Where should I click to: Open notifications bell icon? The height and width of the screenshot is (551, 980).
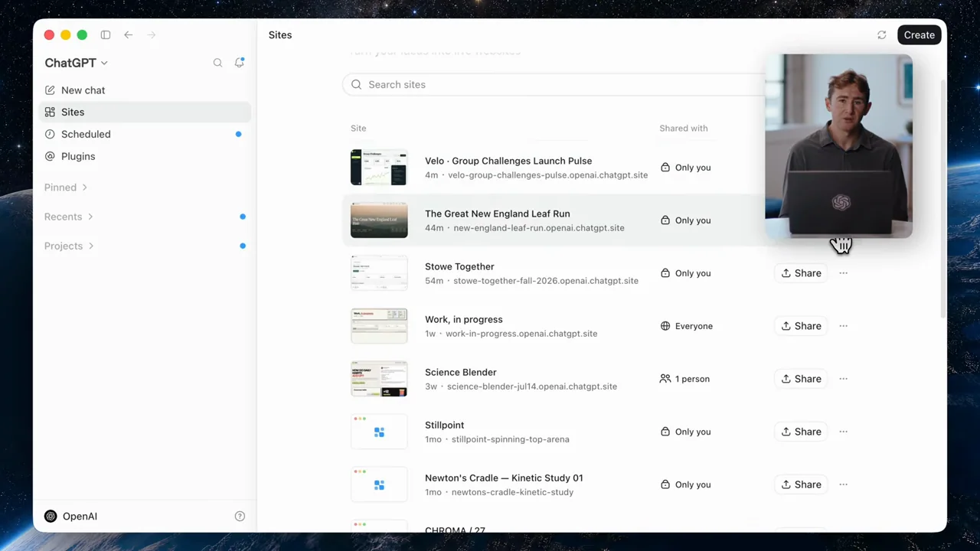[x=240, y=63]
